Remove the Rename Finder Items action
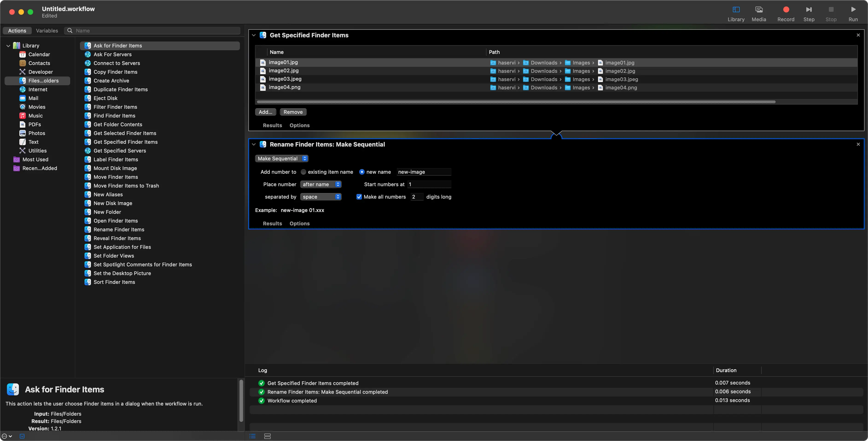Screen dimensions: 868x441 [858, 144]
